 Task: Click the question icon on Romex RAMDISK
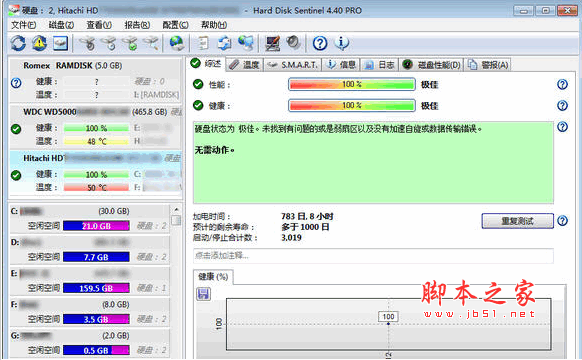tap(16, 83)
